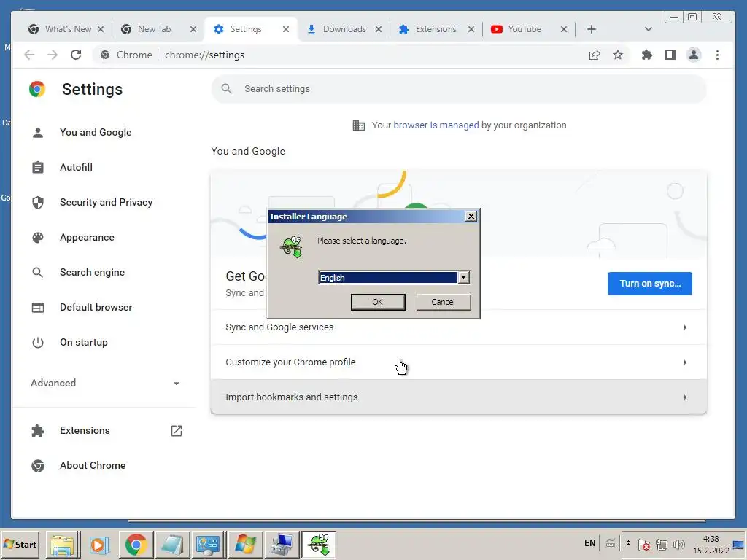Click the network tray icon
747x560 pixels.
(661, 544)
